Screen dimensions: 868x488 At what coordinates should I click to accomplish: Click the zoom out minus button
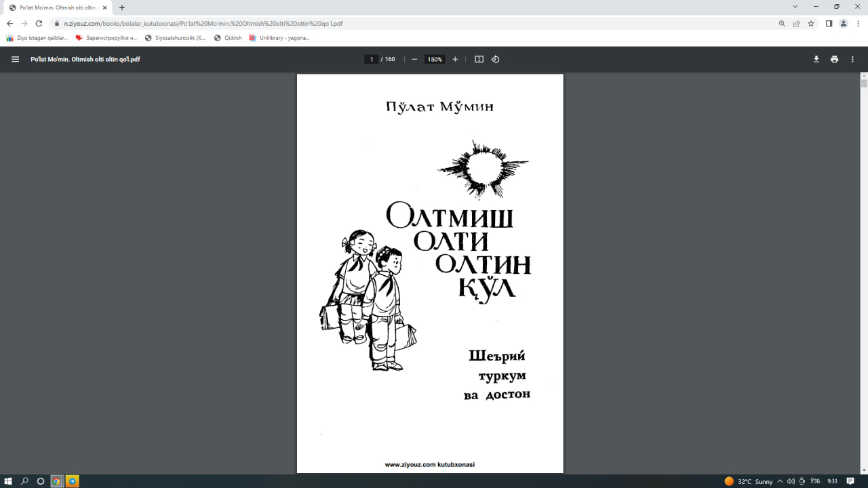point(414,60)
